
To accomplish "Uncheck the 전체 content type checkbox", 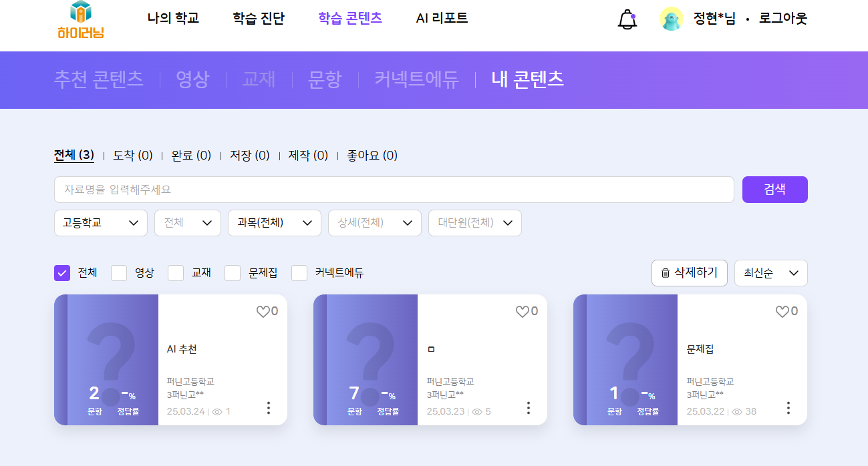I will [x=62, y=273].
